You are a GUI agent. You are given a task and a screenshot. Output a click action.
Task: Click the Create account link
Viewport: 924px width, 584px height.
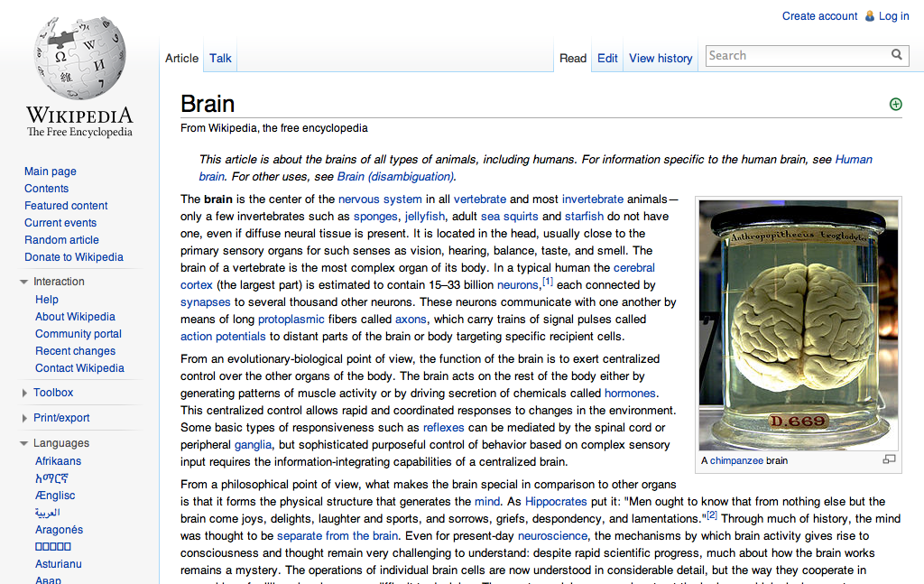tap(819, 16)
